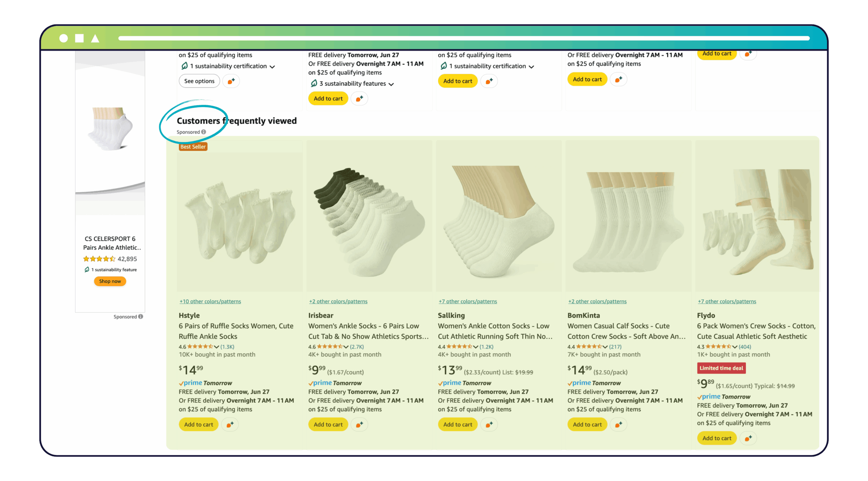Open the Hstyle 4.6 star rating popover chevron
Viewport: 868px width, 481px height.
[216, 347]
